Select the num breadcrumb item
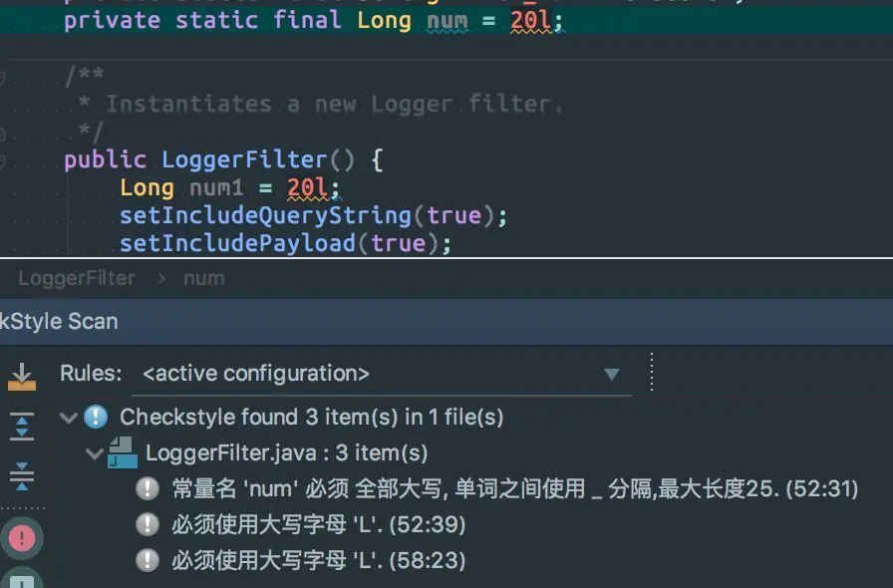 coord(203,278)
